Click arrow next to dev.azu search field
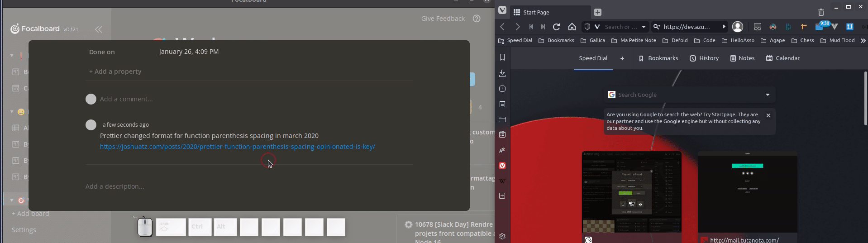This screenshot has height=243, width=868. [724, 27]
